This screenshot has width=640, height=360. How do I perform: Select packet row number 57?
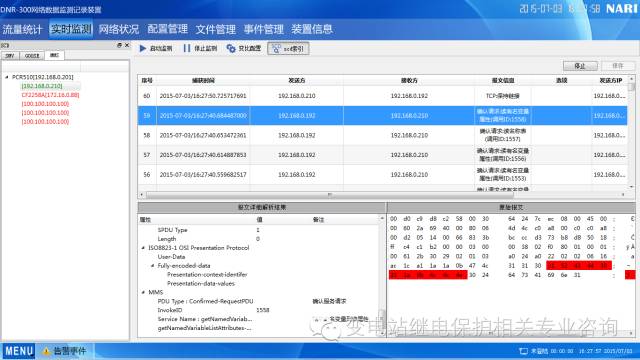click(382, 155)
